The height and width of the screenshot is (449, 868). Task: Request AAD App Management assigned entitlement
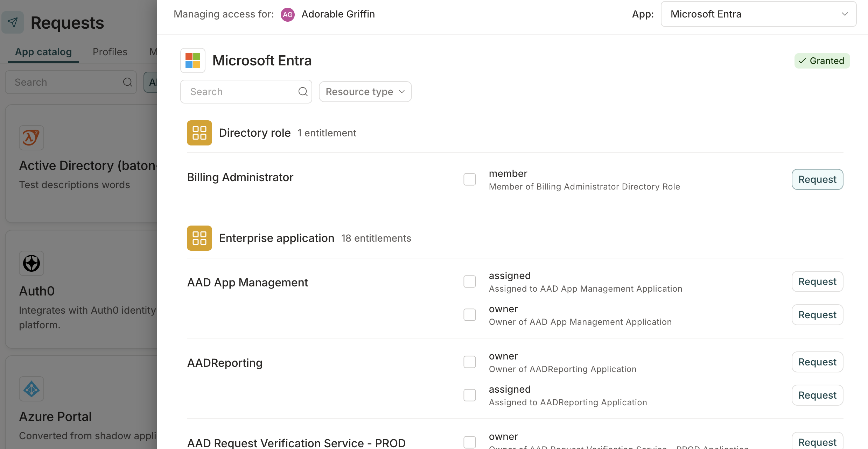(817, 281)
